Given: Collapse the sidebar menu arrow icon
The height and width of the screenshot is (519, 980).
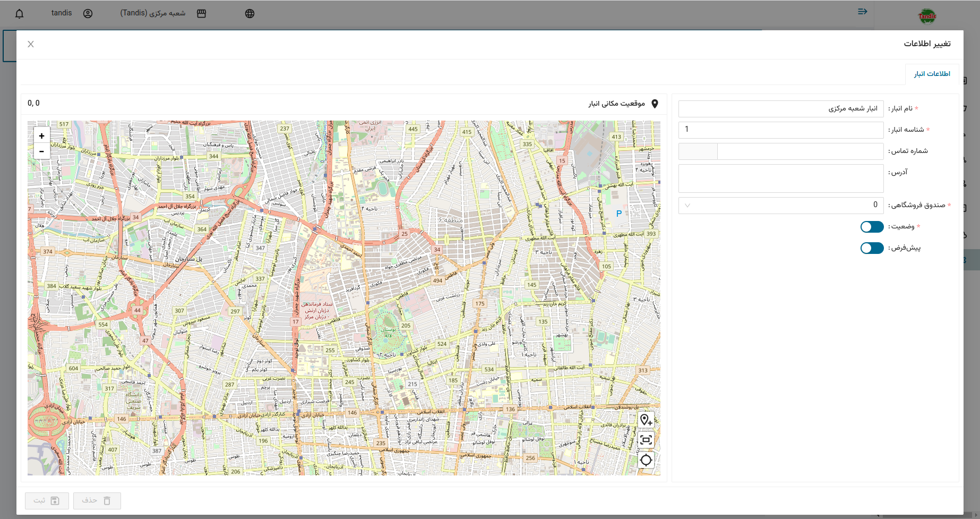Looking at the screenshot, I should [x=862, y=11].
